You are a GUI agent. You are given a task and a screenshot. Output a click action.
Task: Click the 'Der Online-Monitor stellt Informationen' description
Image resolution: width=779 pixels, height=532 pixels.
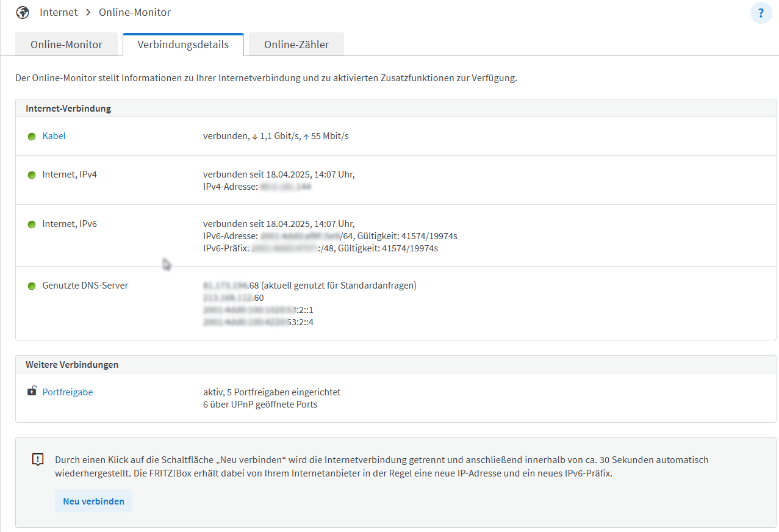coord(267,79)
